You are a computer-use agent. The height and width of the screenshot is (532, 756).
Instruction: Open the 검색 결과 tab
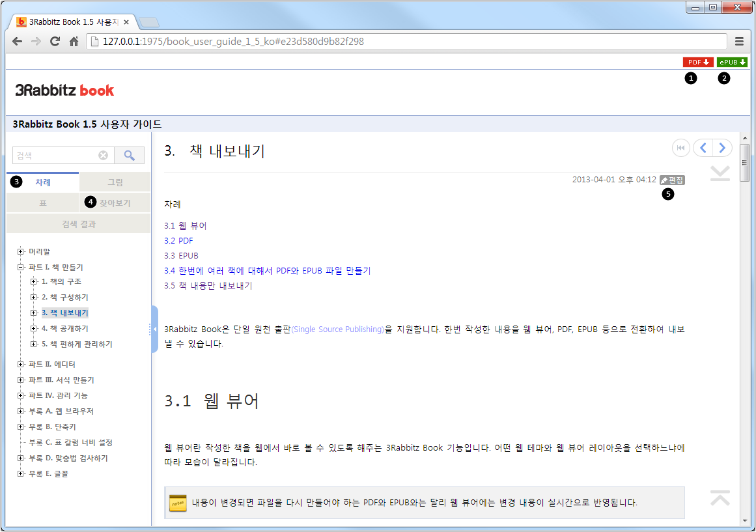point(79,224)
